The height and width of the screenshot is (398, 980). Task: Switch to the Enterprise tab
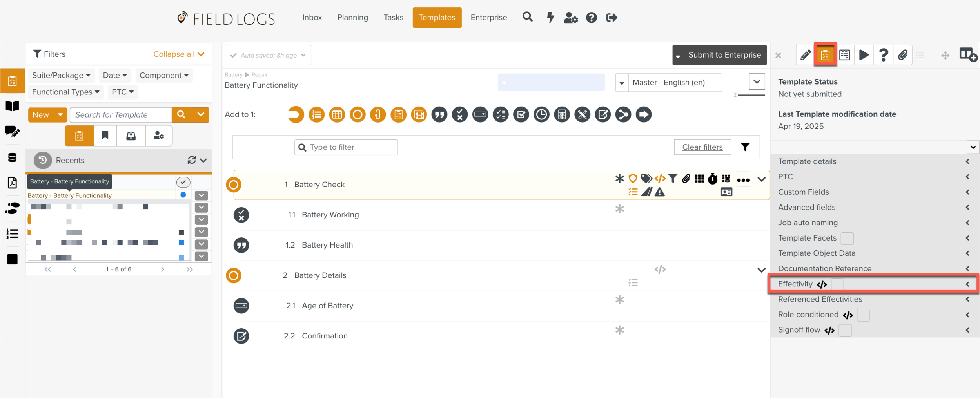488,18
